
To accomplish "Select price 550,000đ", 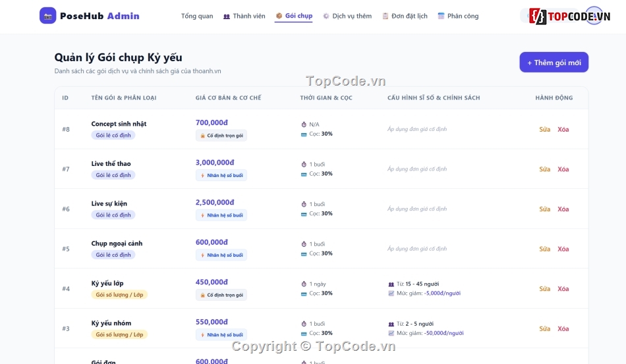I will pyautogui.click(x=212, y=322).
